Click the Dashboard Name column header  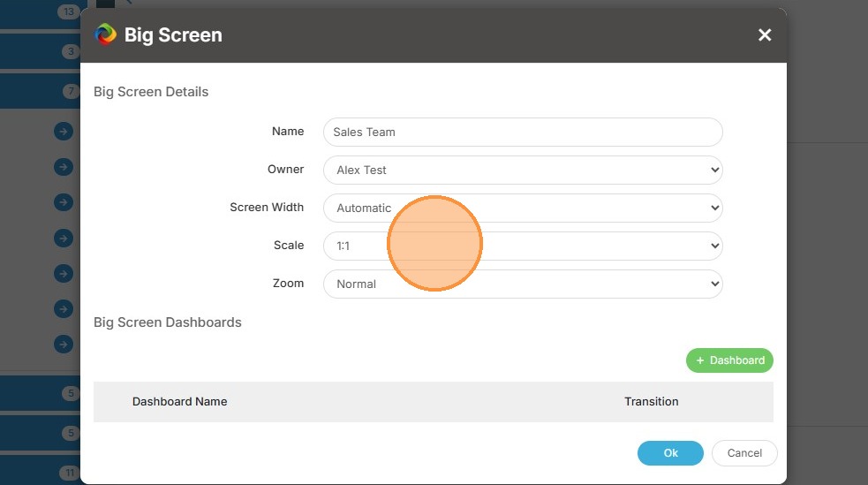click(180, 402)
